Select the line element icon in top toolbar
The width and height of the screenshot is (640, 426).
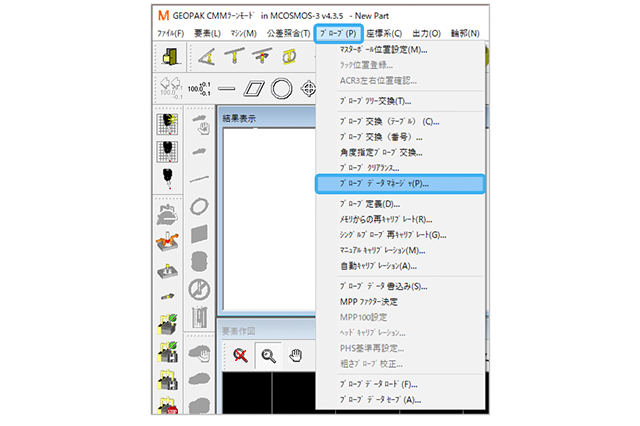(x=227, y=89)
